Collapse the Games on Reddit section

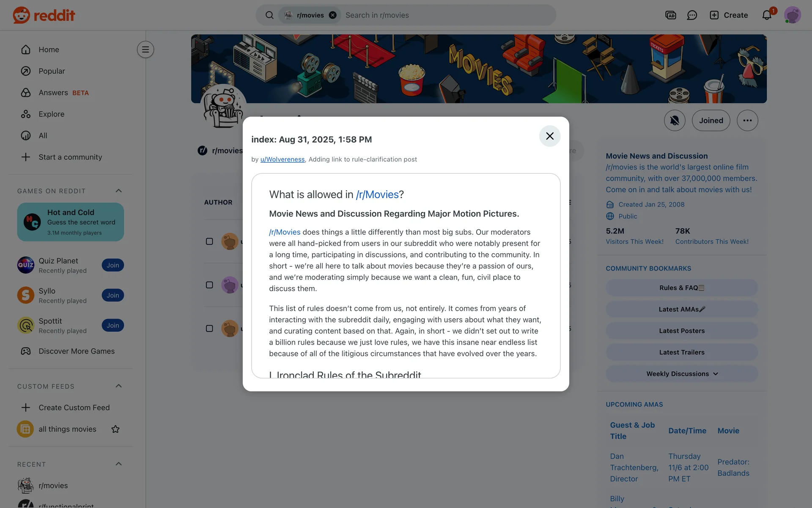coord(119,191)
